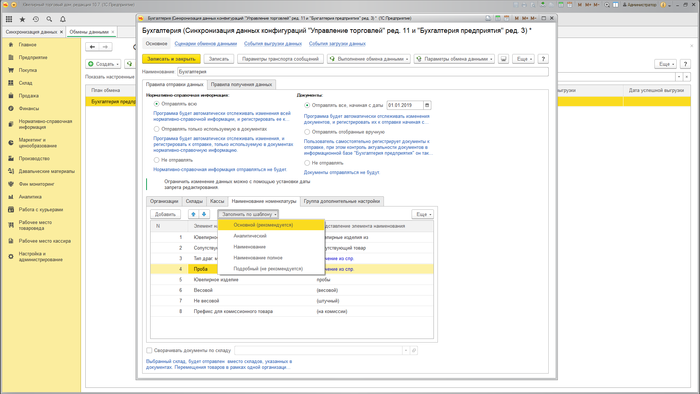This screenshot has width=700, height=394.
Task: Click the Наименование input field
Action: click(x=362, y=72)
